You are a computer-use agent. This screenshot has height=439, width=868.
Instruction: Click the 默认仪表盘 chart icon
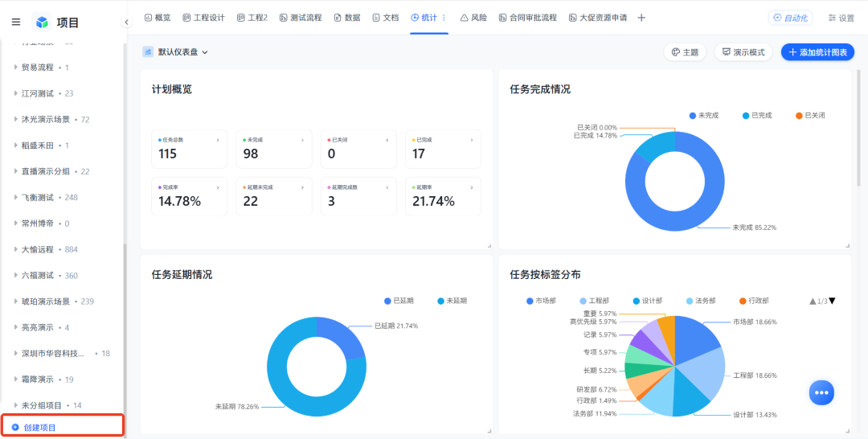tap(148, 52)
